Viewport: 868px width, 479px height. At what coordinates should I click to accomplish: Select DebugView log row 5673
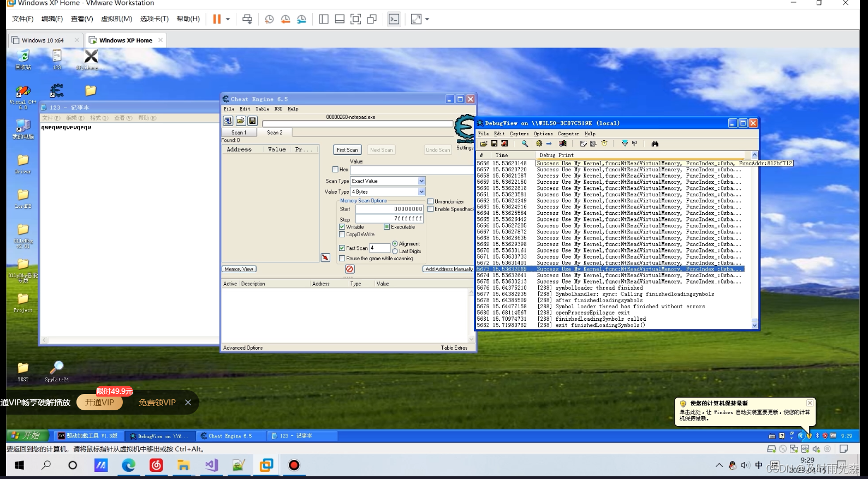click(x=610, y=269)
